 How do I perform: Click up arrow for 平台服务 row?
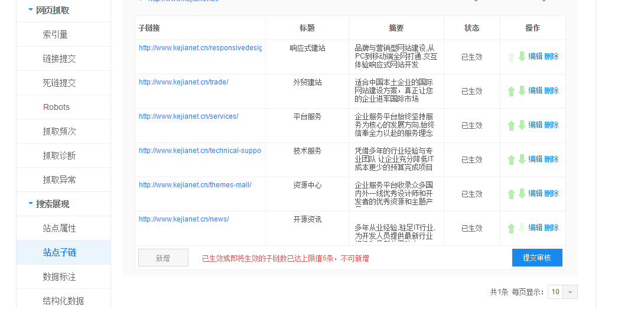[x=512, y=125]
